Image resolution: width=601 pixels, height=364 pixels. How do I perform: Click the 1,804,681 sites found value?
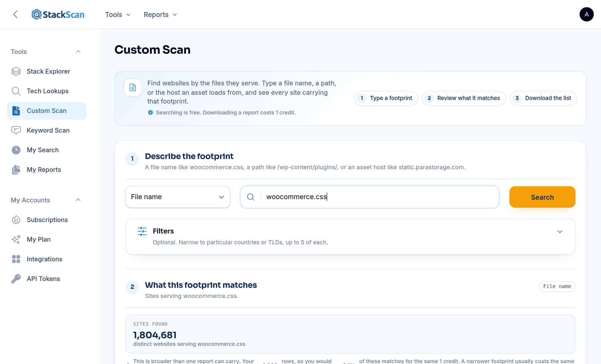155,335
